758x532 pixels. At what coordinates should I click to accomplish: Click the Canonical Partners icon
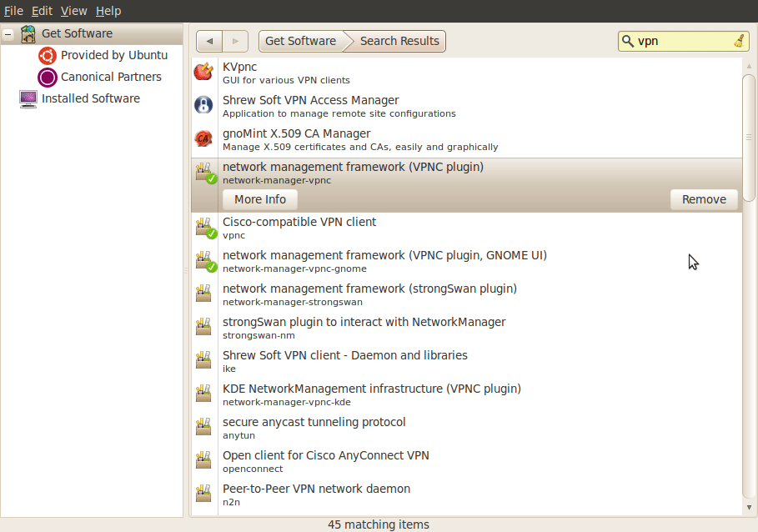48,78
